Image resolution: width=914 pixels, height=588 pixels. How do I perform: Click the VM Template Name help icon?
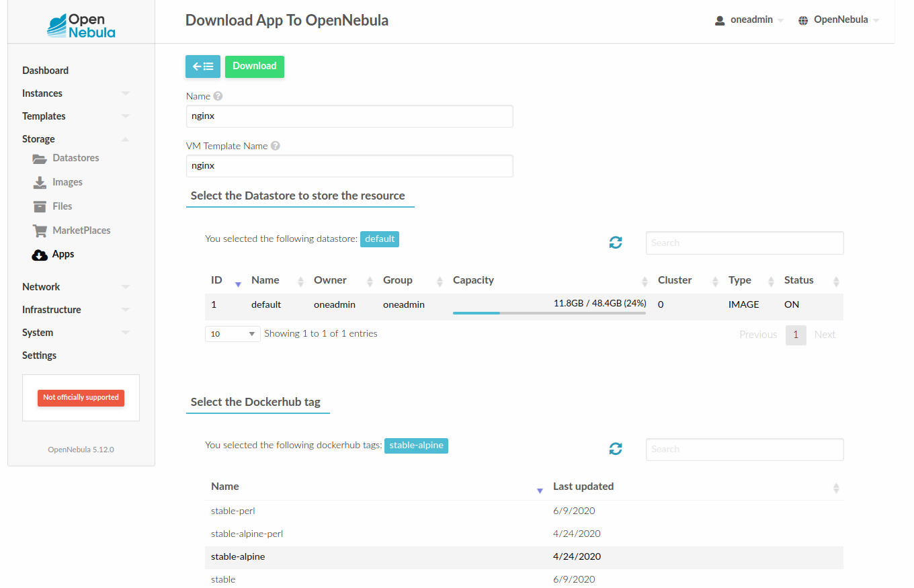tap(276, 146)
